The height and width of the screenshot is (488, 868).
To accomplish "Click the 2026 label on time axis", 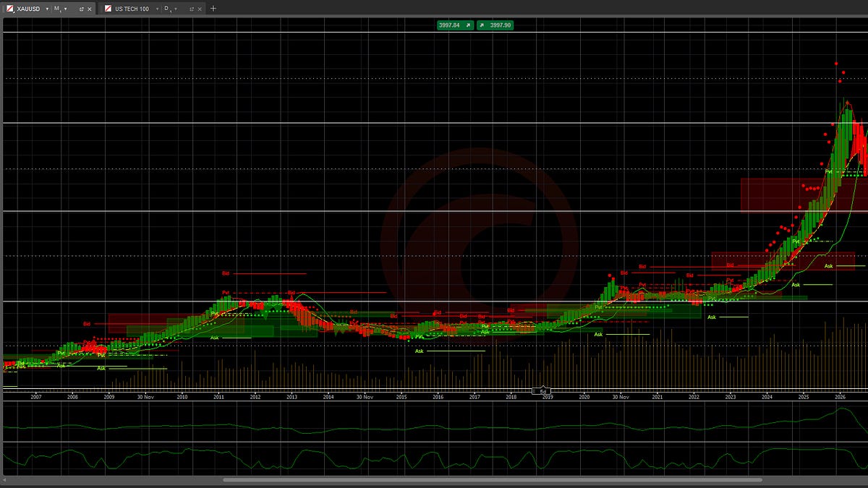I will pyautogui.click(x=840, y=397).
